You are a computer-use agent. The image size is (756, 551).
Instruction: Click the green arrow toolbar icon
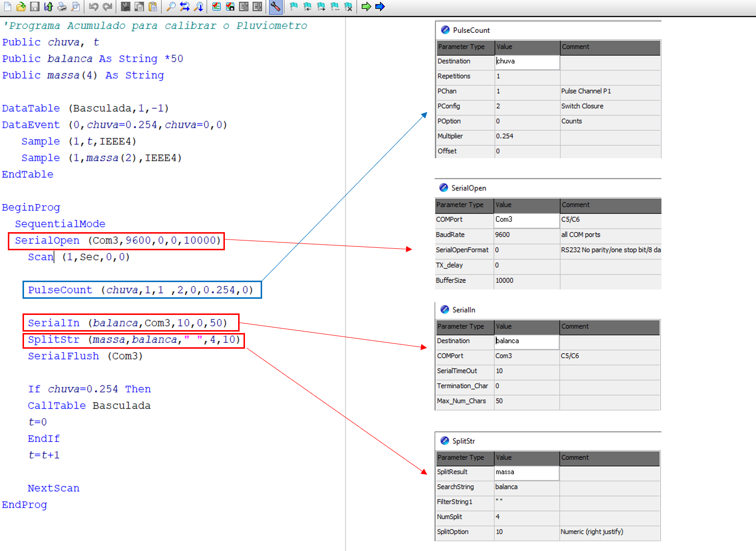(x=366, y=6)
